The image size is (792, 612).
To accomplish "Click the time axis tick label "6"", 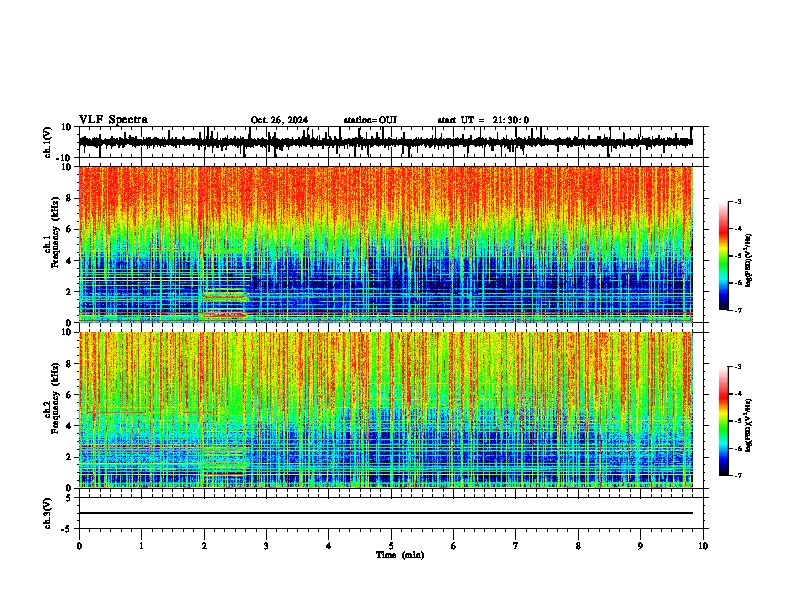I will pos(454,546).
